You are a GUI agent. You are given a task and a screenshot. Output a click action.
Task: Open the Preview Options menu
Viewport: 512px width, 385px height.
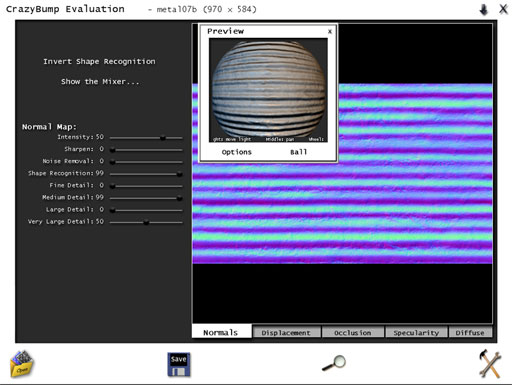pyautogui.click(x=237, y=152)
